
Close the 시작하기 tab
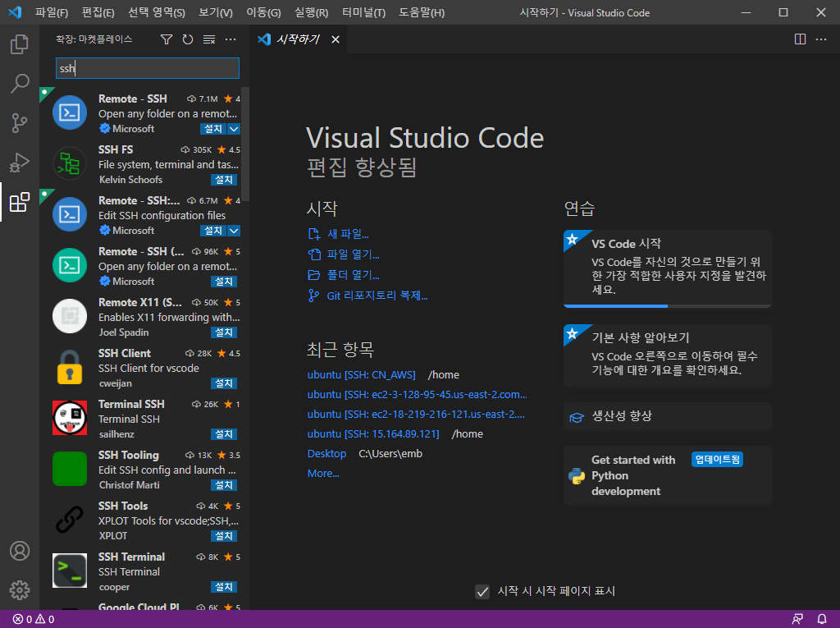336,39
